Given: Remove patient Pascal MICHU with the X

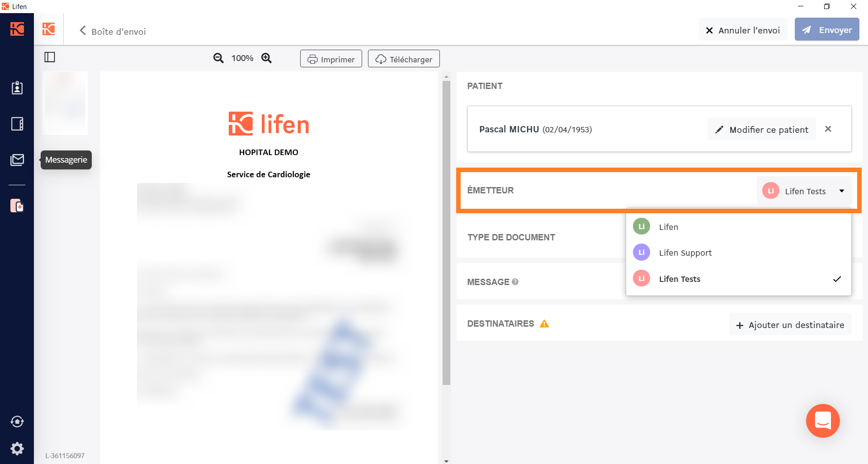Looking at the screenshot, I should pyautogui.click(x=828, y=129).
